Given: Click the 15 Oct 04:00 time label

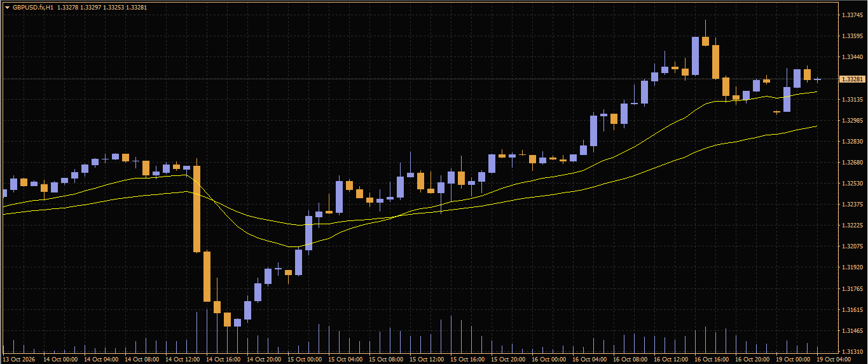Looking at the screenshot, I should click(x=345, y=360).
